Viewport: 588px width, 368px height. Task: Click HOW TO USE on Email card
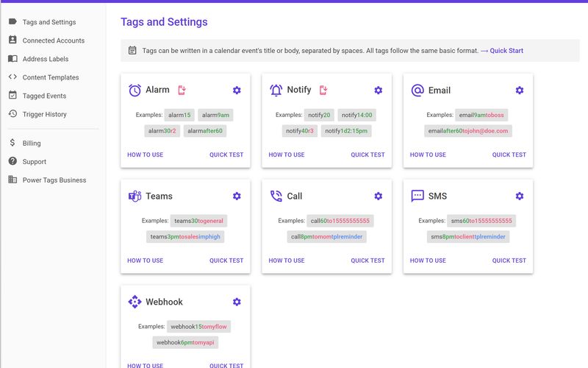point(428,155)
